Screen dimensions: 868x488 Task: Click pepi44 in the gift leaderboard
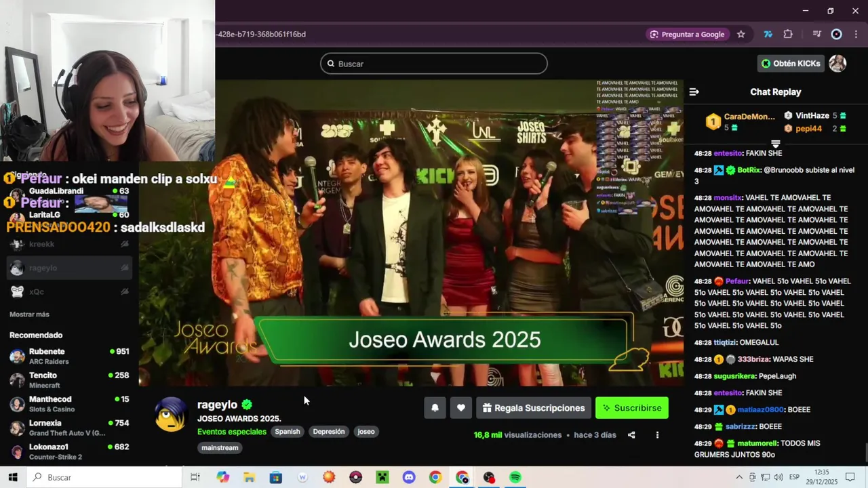tap(809, 128)
